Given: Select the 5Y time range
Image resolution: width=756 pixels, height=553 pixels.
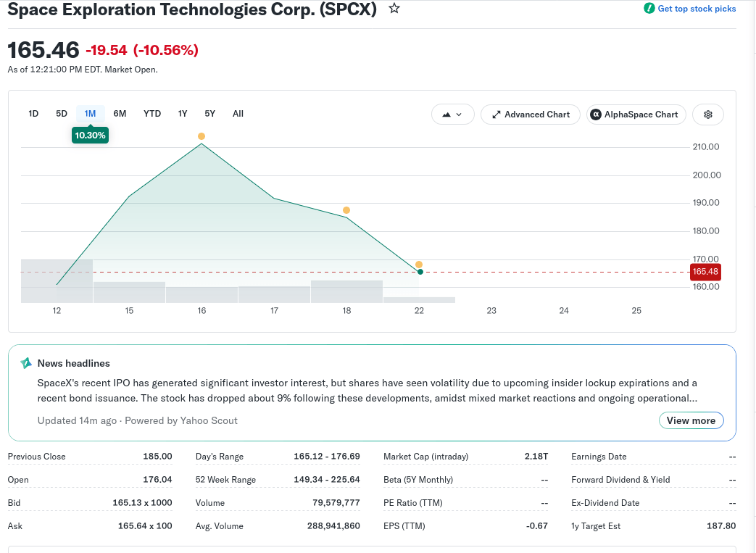Looking at the screenshot, I should click(209, 114).
